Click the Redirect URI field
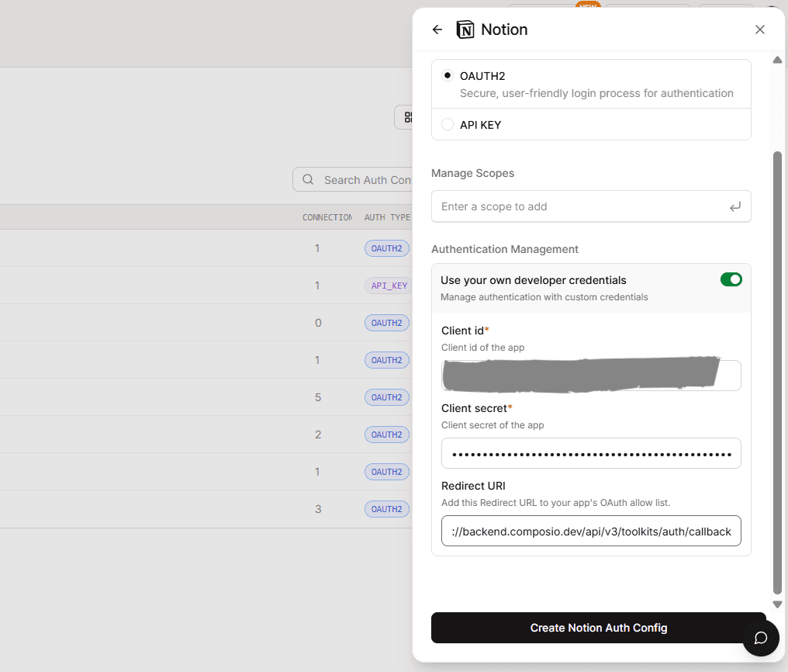 coord(591,531)
